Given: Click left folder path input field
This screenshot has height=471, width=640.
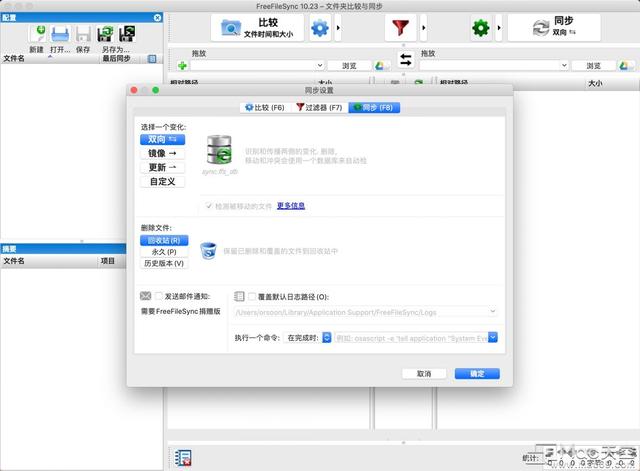Looking at the screenshot, I should [253, 65].
